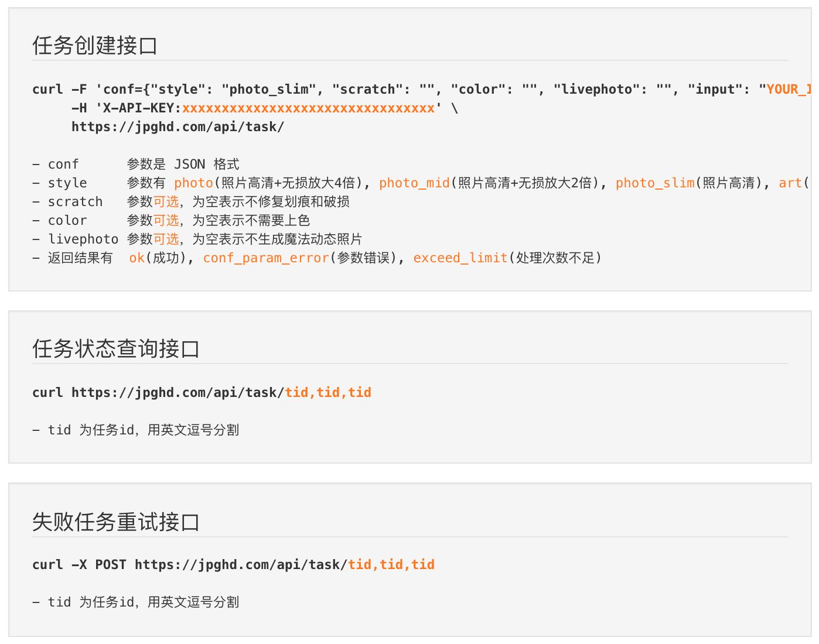Screen dimensions: 819x644
Task: Click the orange photo_mid style option
Action: (x=414, y=183)
